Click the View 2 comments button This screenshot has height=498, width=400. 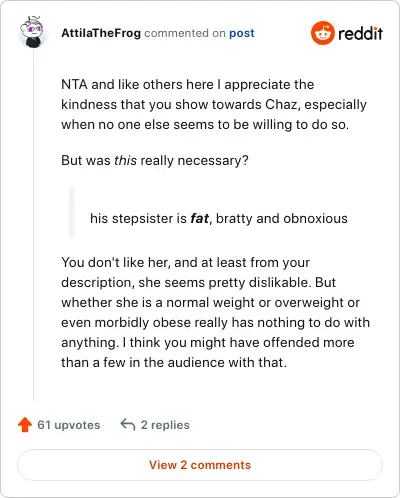[x=200, y=465]
